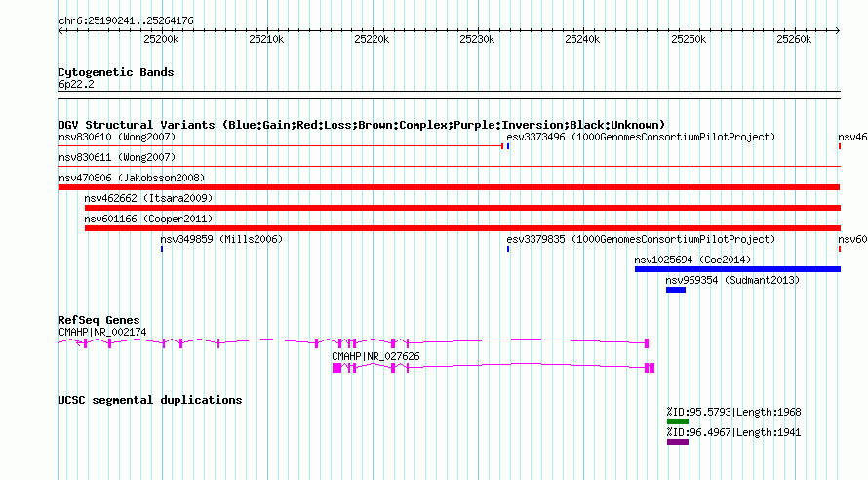Click the 'esv3373496 (1000GenomesConsortiumPilotProject)' label
This screenshot has height=480, width=868.
tap(641, 138)
